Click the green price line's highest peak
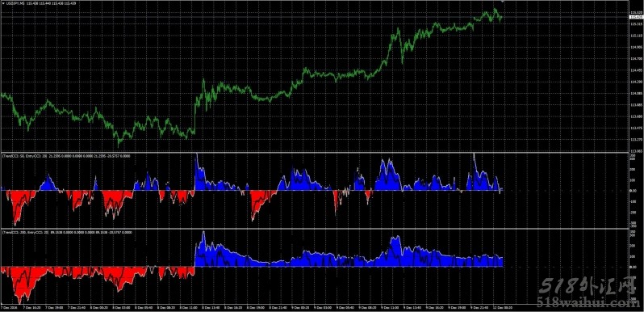The height and width of the screenshot is (312, 644). 496,10
